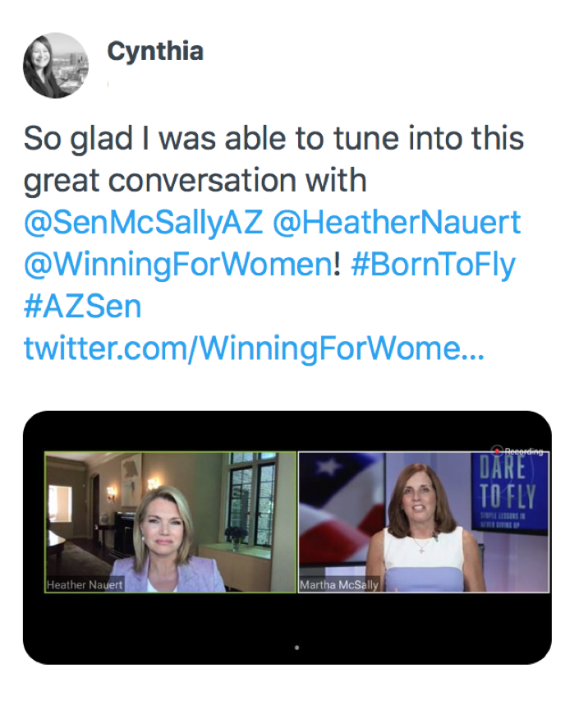This screenshot has width=588, height=715.
Task: Follow the twitter.com/WinningForWome... link
Action: (254, 348)
